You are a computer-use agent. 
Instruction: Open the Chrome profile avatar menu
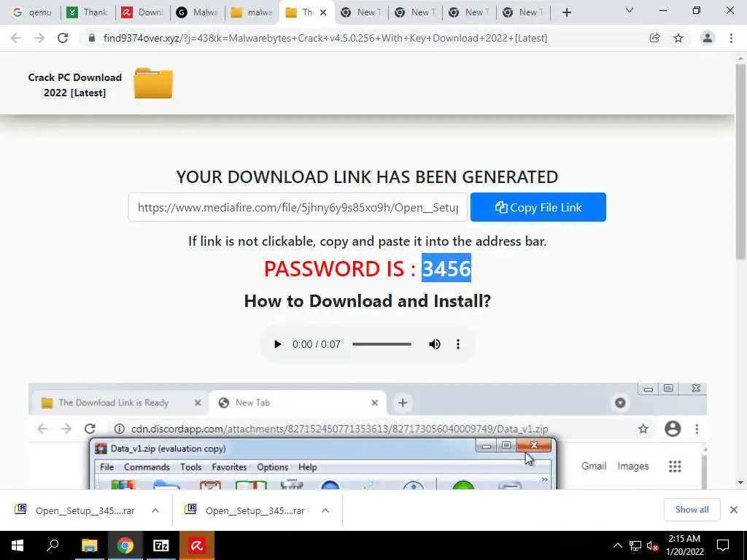pos(708,38)
